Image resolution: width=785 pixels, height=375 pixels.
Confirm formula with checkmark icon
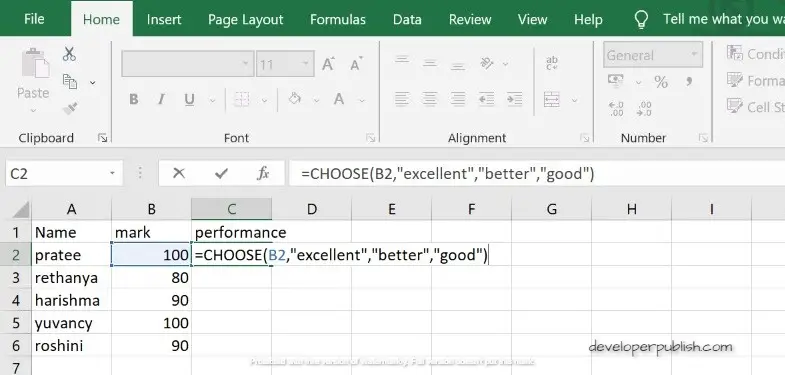point(221,174)
